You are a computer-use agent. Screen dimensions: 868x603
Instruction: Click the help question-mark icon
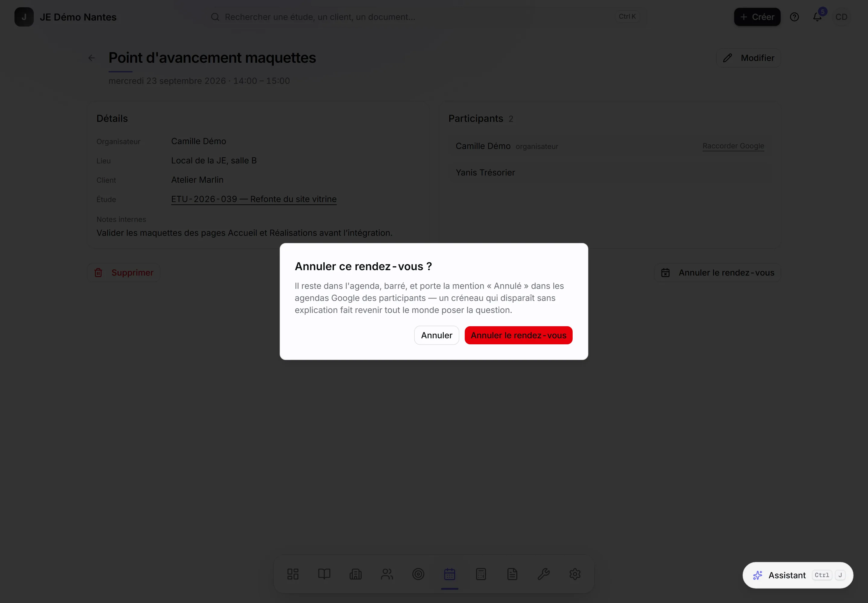pyautogui.click(x=794, y=17)
